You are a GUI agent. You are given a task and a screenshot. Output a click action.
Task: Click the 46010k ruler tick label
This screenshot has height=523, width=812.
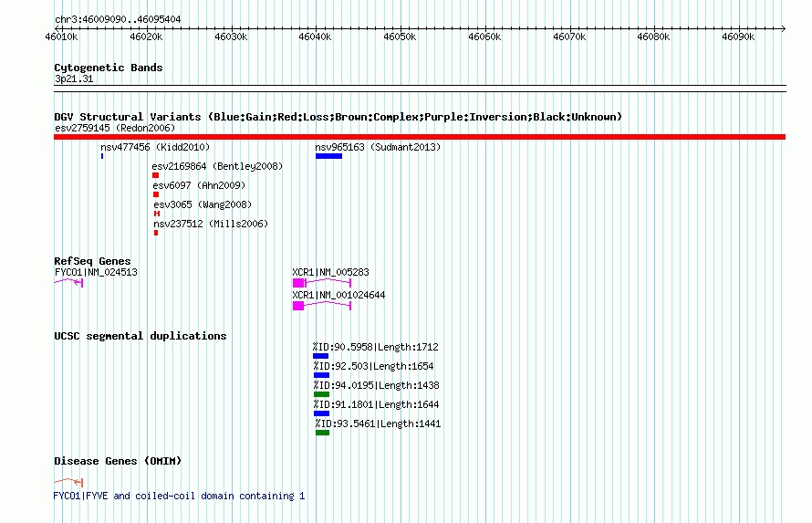[62, 37]
